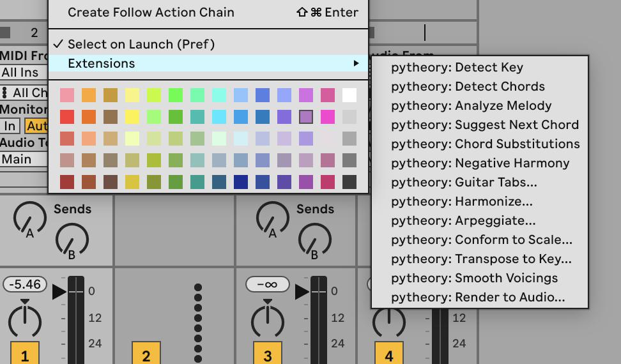Toggle Select on Launch (Pref)
The height and width of the screenshot is (364, 621).
208,44
